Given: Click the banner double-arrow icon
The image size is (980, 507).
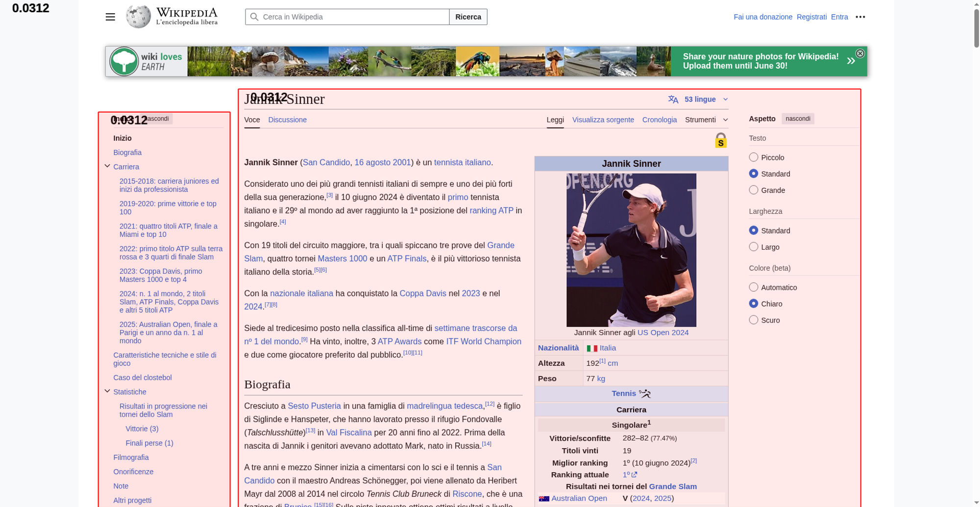Looking at the screenshot, I should click(851, 61).
